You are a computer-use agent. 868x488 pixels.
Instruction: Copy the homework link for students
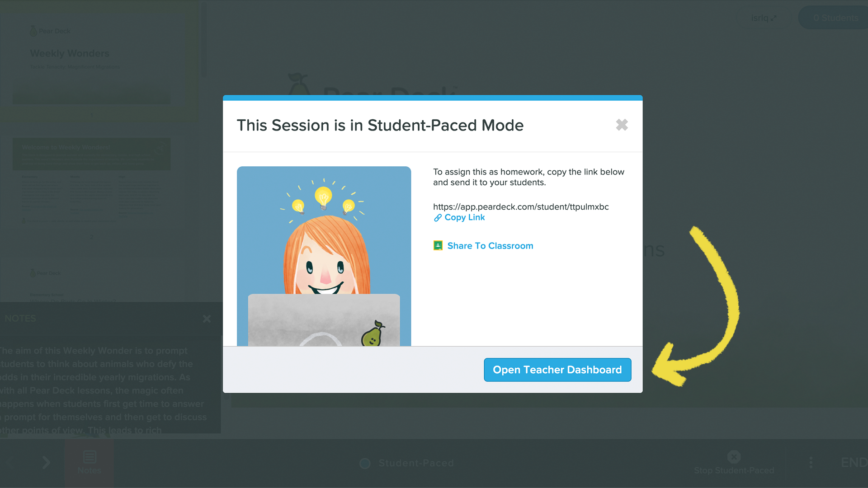point(464,217)
